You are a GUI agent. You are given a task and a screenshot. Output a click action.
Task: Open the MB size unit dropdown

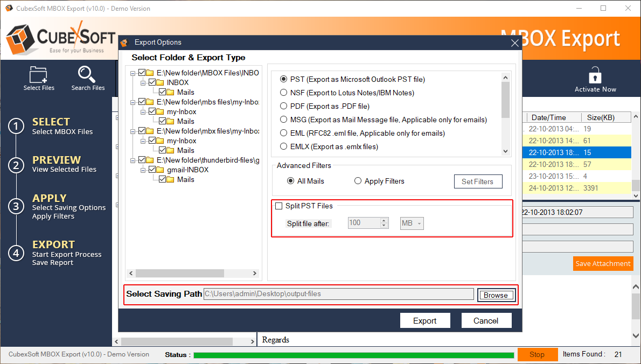[412, 223]
